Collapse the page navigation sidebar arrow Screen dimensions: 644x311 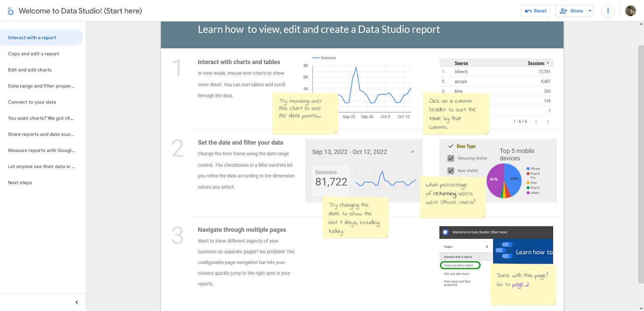tap(77, 302)
